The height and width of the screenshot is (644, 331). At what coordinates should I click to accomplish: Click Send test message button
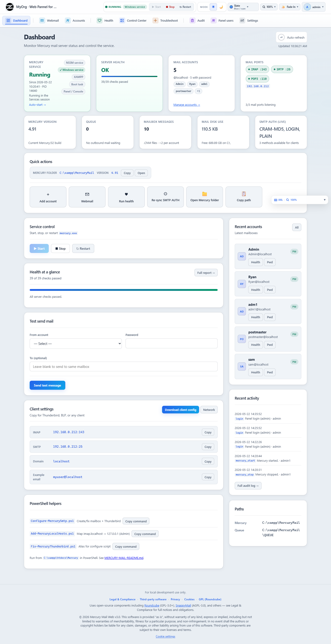tap(48, 385)
